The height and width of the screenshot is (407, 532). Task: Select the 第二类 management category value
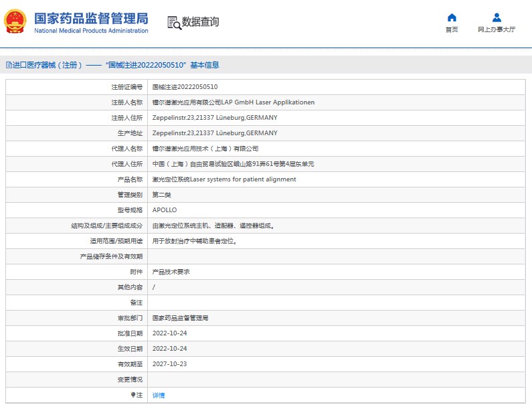[x=161, y=195]
